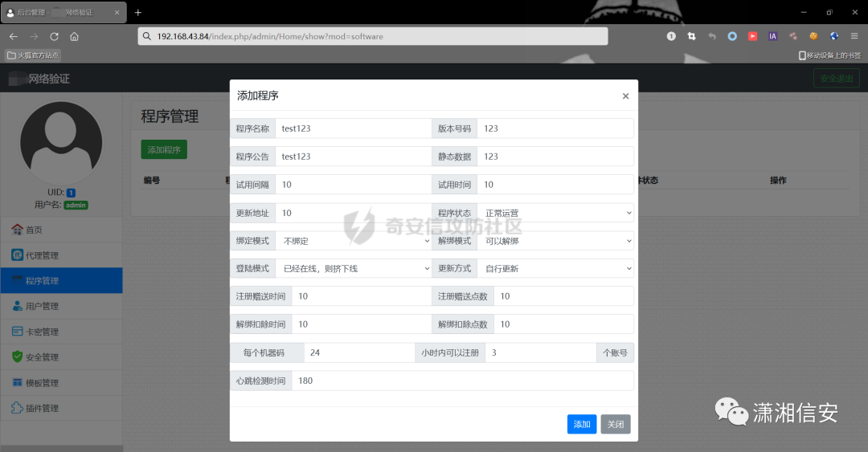Open 首页 in the sidebar
868x452 pixels.
pos(61,230)
